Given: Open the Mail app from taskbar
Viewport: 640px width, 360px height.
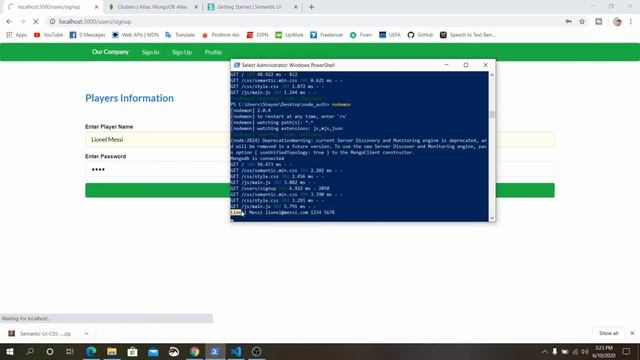Looking at the screenshot, I should [153, 351].
